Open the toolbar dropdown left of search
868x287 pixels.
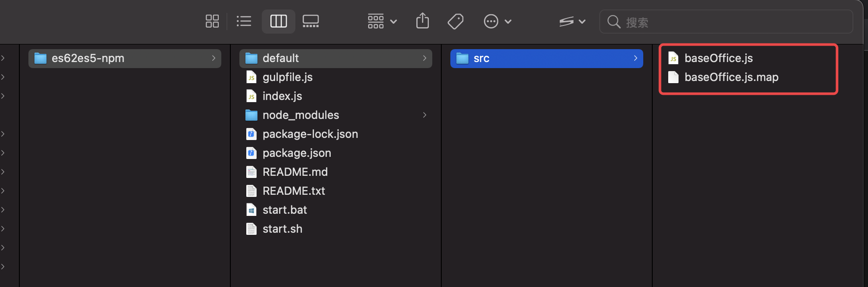point(572,21)
